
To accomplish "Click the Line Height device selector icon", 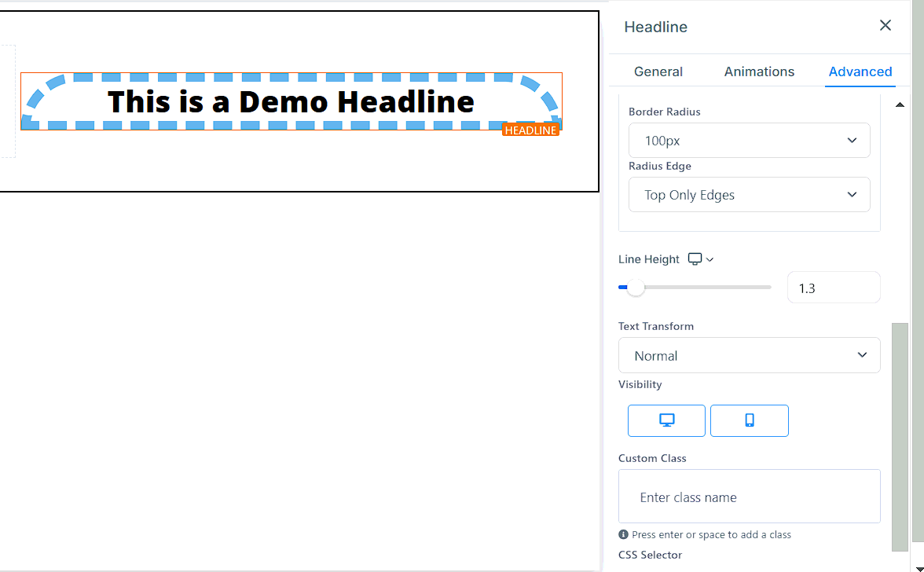I will pyautogui.click(x=695, y=259).
